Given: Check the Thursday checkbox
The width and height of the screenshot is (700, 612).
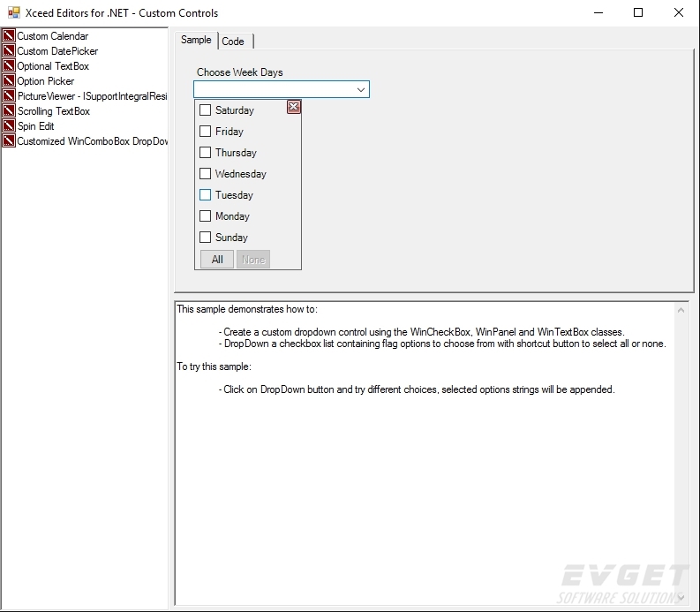Looking at the screenshot, I should (205, 152).
